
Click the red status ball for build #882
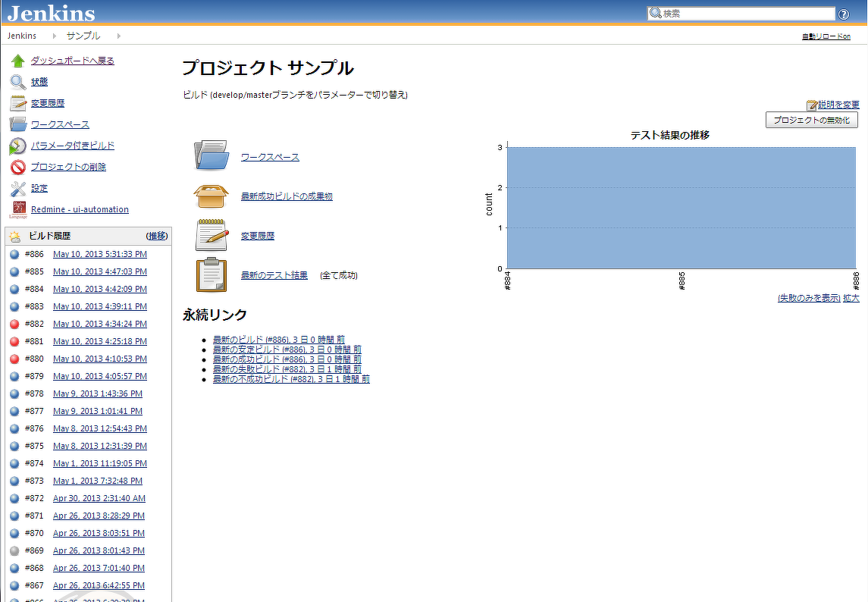[14, 324]
